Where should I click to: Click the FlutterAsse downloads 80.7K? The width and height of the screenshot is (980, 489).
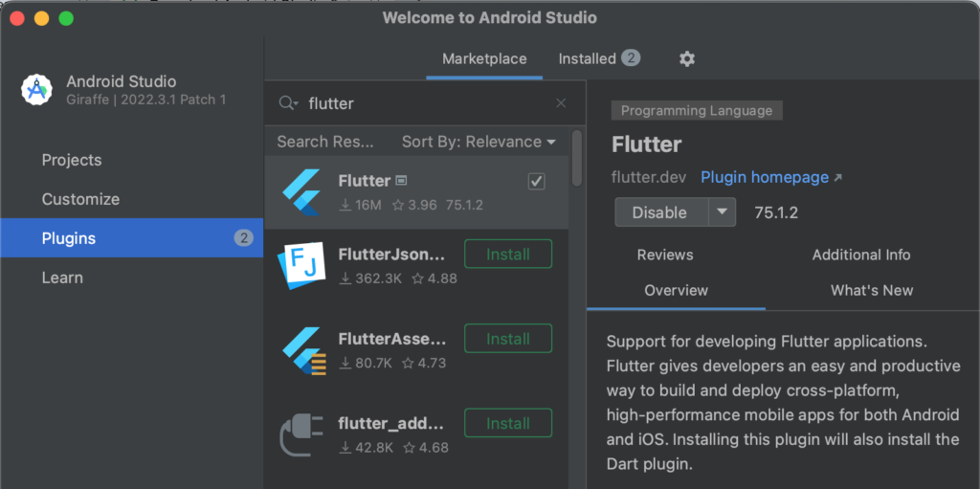[x=365, y=363]
